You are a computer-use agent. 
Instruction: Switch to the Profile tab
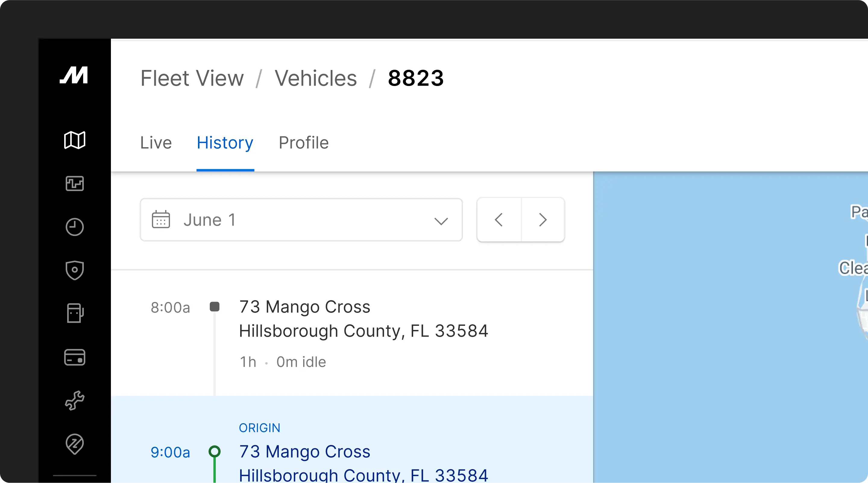tap(303, 143)
